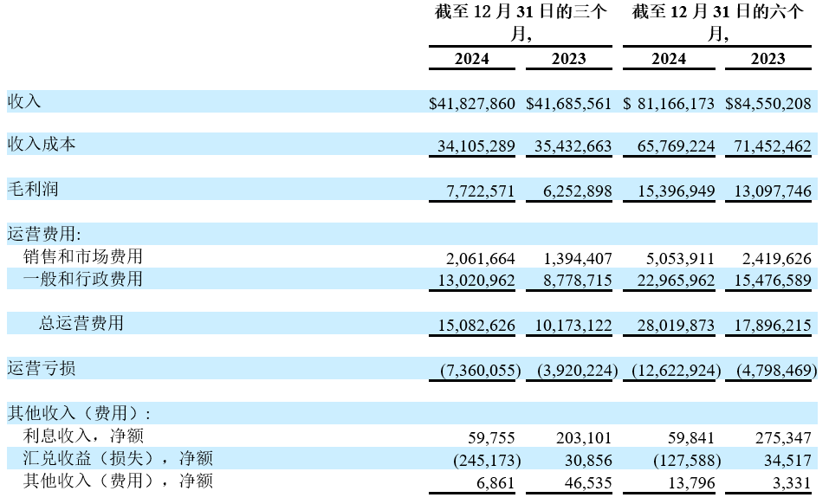Click the 总运营费用 row label

(81, 323)
